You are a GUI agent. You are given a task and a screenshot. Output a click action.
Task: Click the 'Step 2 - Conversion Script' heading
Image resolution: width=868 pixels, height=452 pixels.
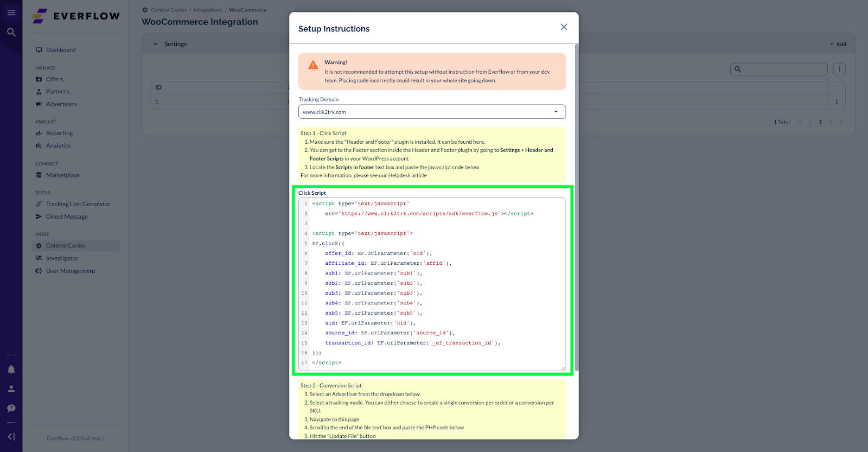pyautogui.click(x=331, y=385)
